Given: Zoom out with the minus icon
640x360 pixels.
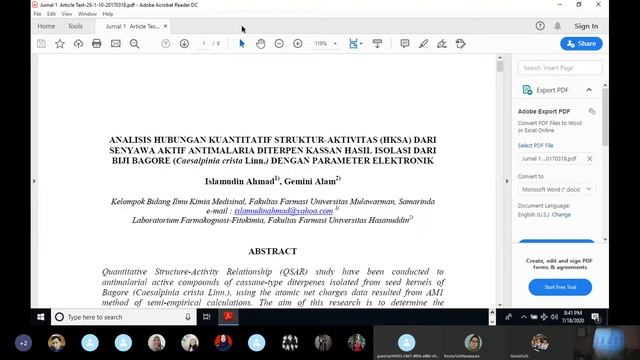Looking at the screenshot, I should (279, 44).
